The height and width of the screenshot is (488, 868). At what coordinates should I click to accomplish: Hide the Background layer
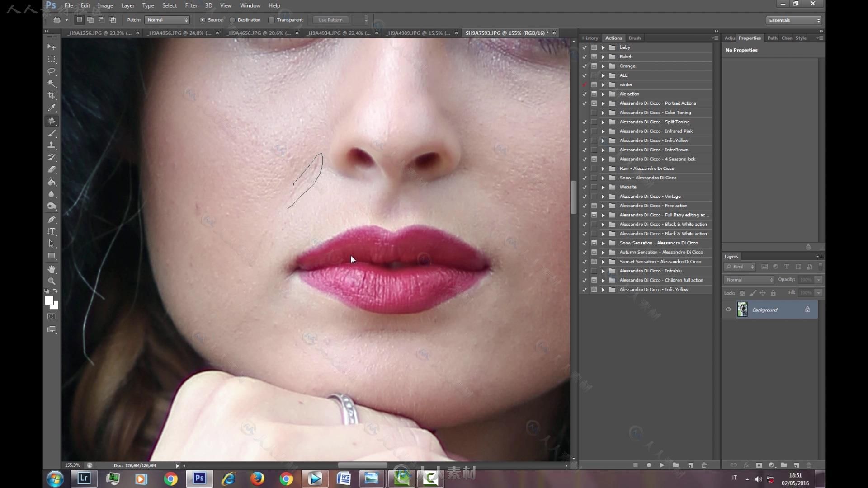coord(728,310)
